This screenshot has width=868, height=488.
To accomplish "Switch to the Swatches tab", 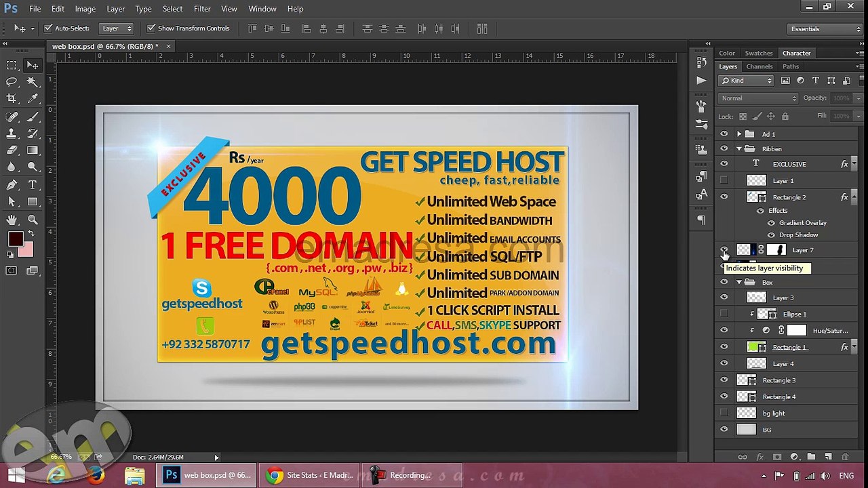I will (x=759, y=53).
